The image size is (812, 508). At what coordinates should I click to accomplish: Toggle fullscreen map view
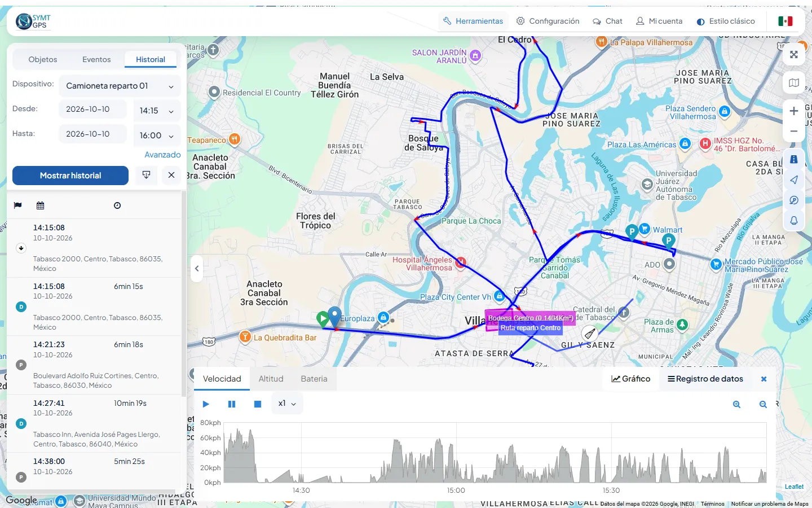[793, 55]
